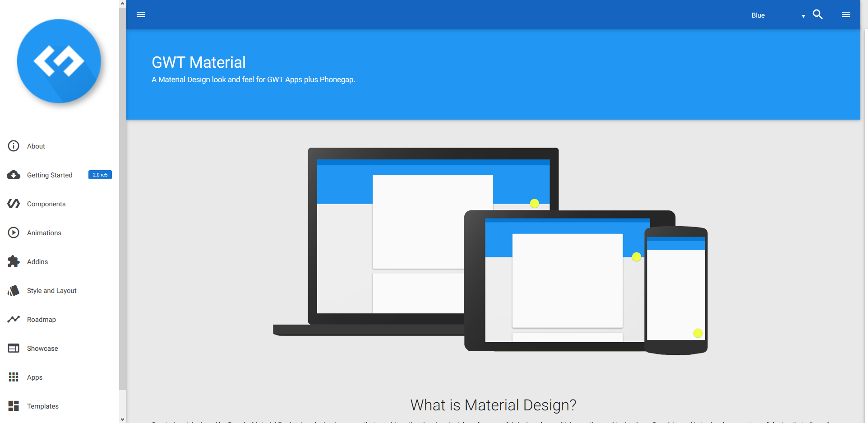The image size is (868, 423).
Task: Open search with the magnifier icon
Action: point(817,14)
